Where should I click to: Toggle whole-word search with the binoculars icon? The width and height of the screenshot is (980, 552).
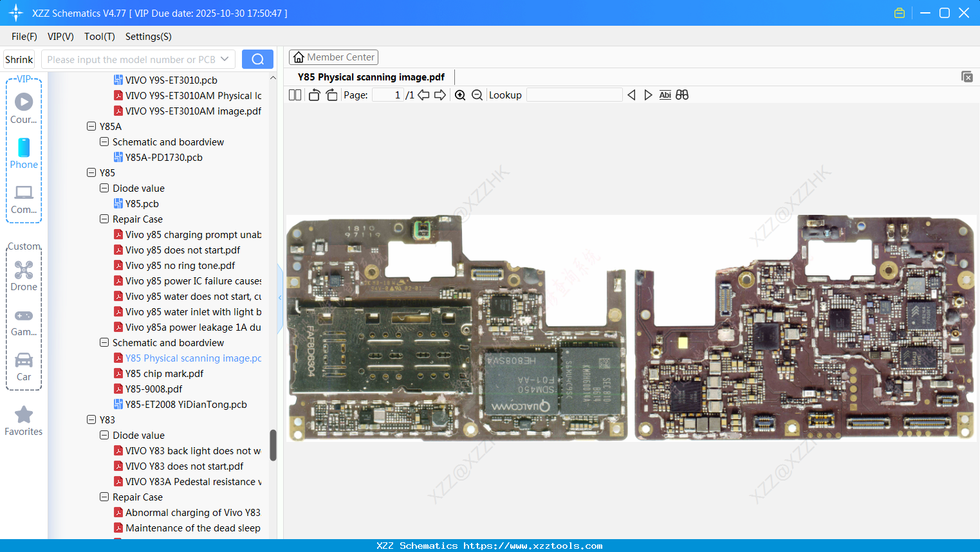682,95
